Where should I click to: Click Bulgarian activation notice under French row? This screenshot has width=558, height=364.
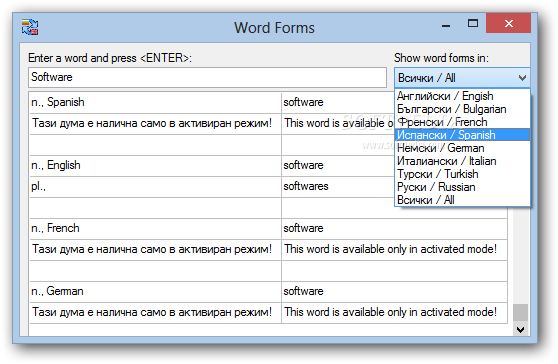pyautogui.click(x=156, y=249)
